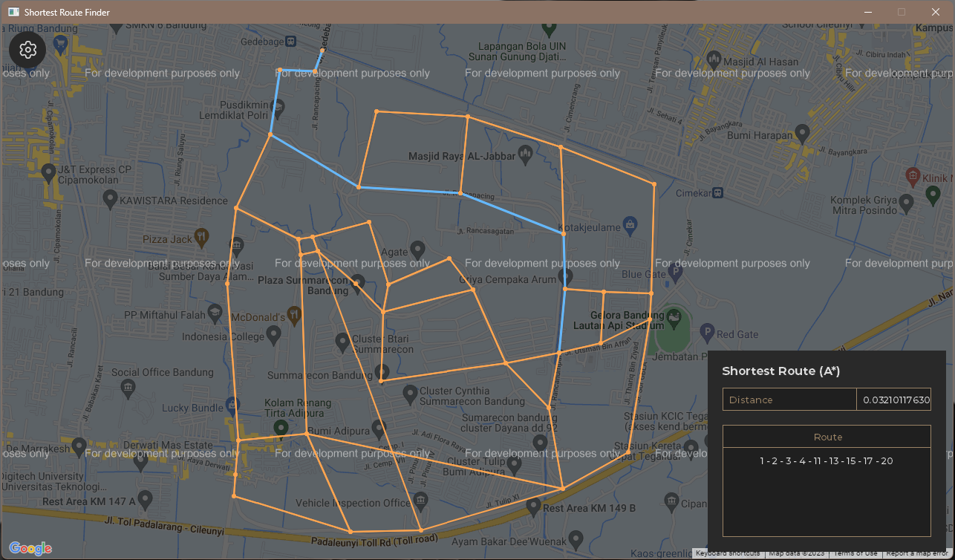
Task: Select the Cluster Btari Summarecon pin
Action: (342, 342)
